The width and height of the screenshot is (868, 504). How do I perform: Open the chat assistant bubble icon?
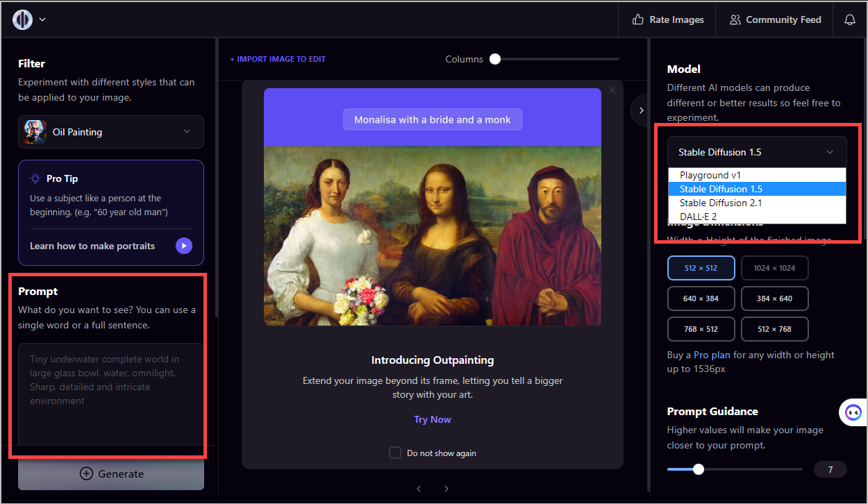point(853,413)
